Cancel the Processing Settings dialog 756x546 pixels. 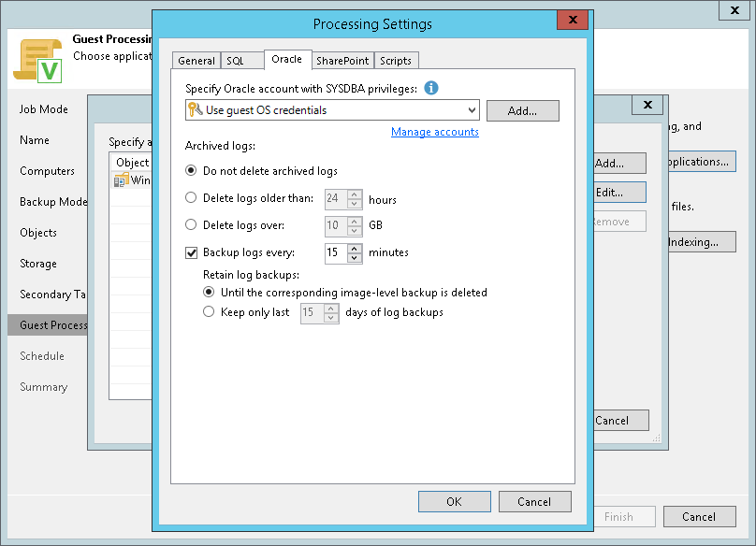534,502
